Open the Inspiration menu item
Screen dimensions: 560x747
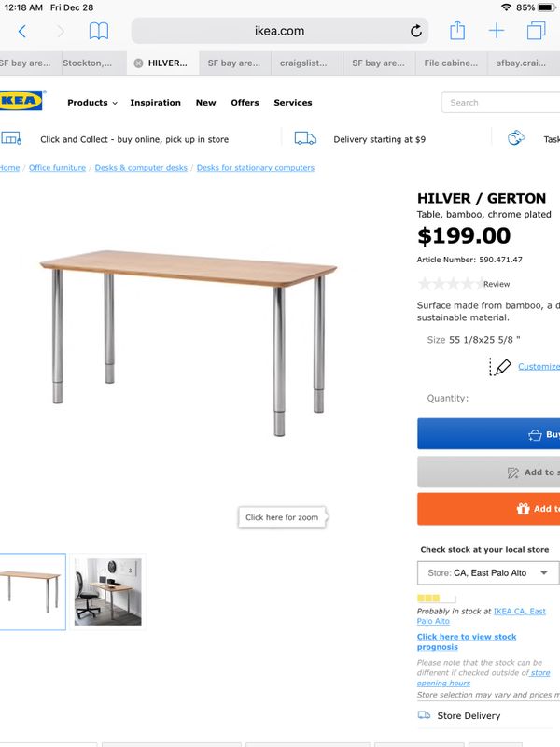click(155, 103)
